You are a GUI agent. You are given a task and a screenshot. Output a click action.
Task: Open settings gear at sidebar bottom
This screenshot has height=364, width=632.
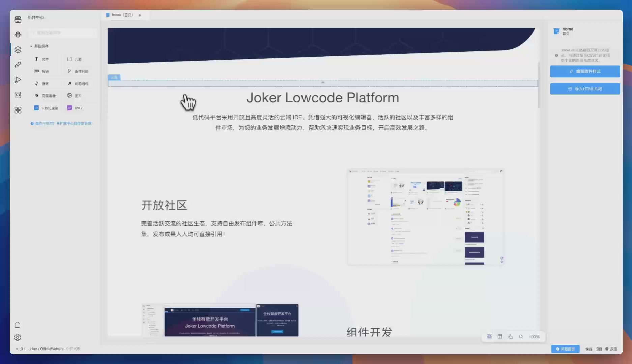pyautogui.click(x=18, y=337)
